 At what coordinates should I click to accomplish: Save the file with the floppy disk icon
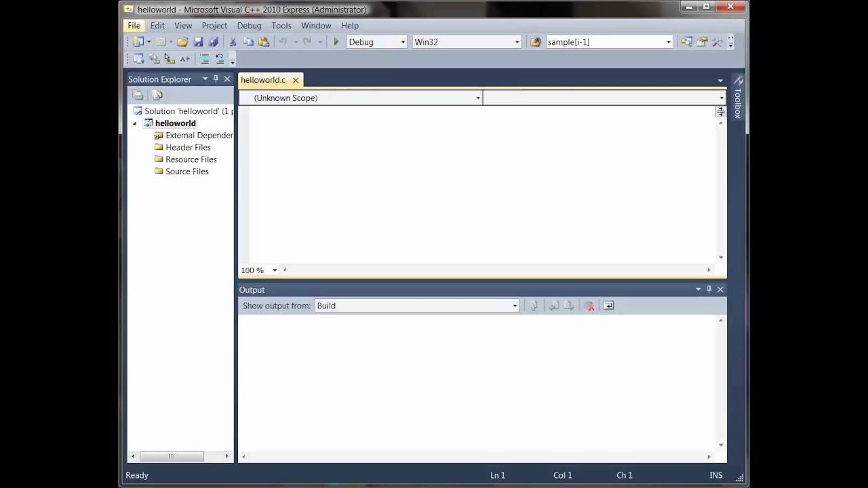(198, 42)
